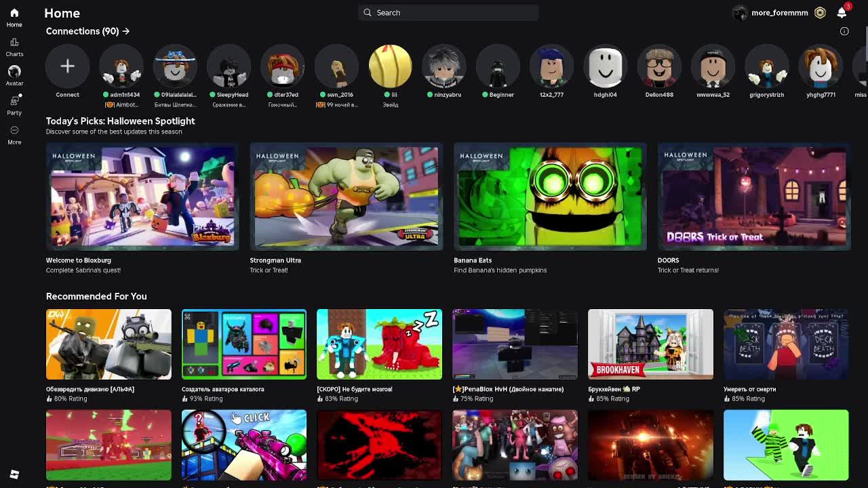
Task: Click the "Брукхейвен RP" title
Action: [614, 390]
